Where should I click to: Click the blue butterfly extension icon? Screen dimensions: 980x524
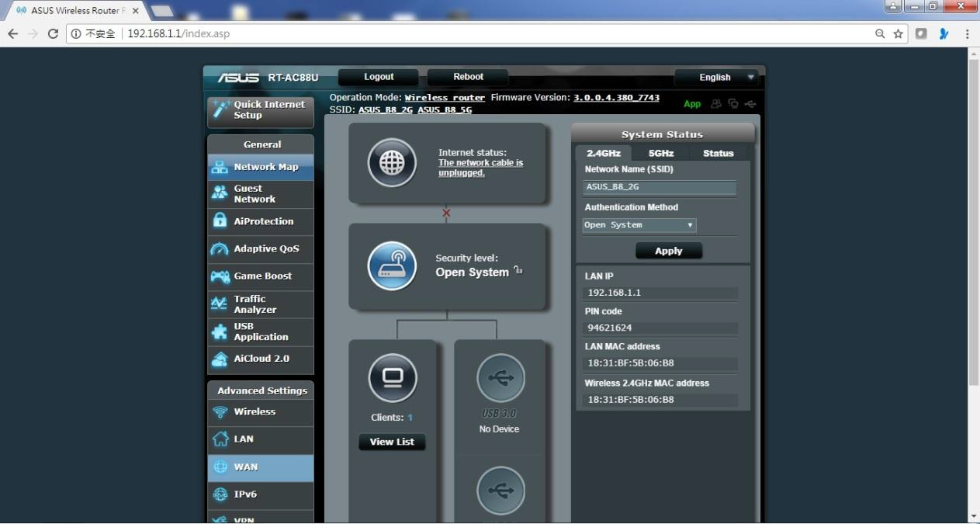click(944, 33)
